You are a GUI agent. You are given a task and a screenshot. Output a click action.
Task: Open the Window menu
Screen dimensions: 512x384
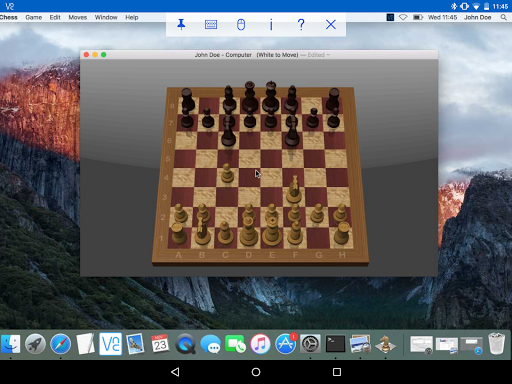click(106, 17)
